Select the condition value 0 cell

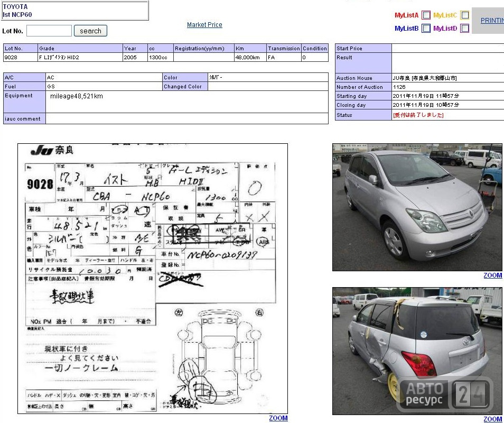click(x=315, y=57)
